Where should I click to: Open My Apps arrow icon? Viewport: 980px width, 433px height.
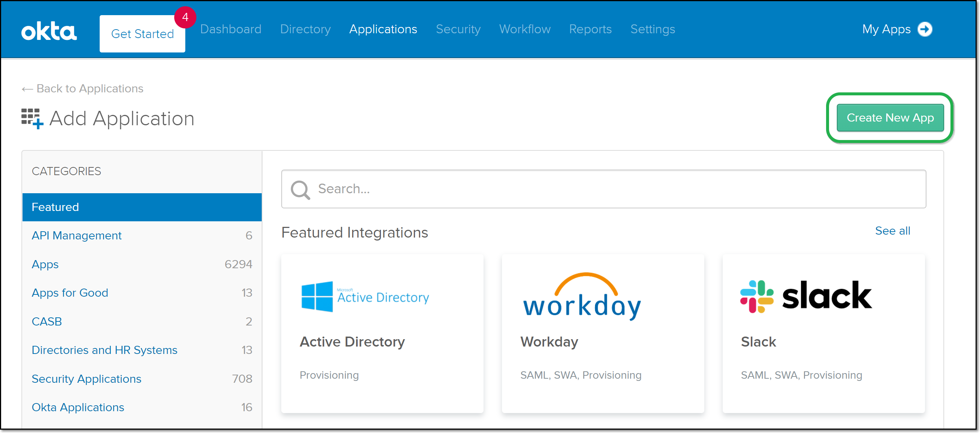[925, 29]
